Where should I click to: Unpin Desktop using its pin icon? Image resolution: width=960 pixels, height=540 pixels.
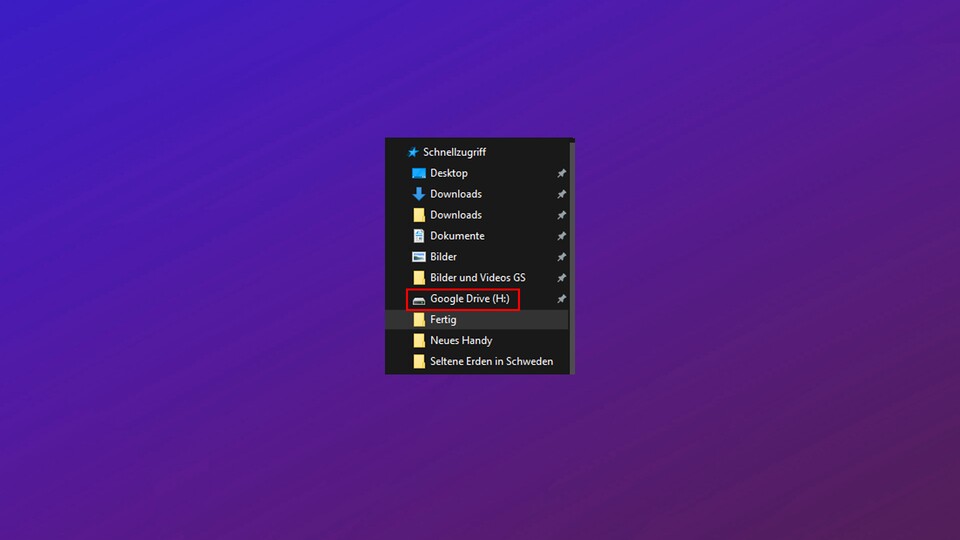561,173
